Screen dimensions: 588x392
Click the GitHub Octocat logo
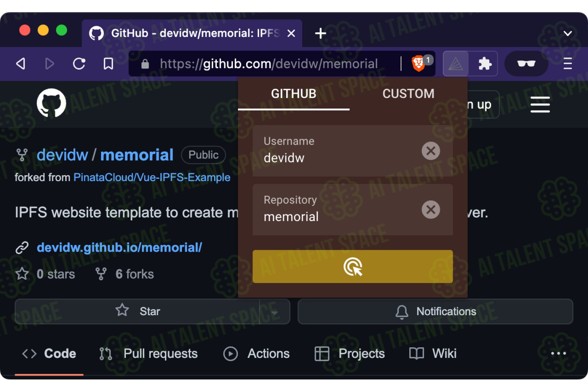coord(51,103)
